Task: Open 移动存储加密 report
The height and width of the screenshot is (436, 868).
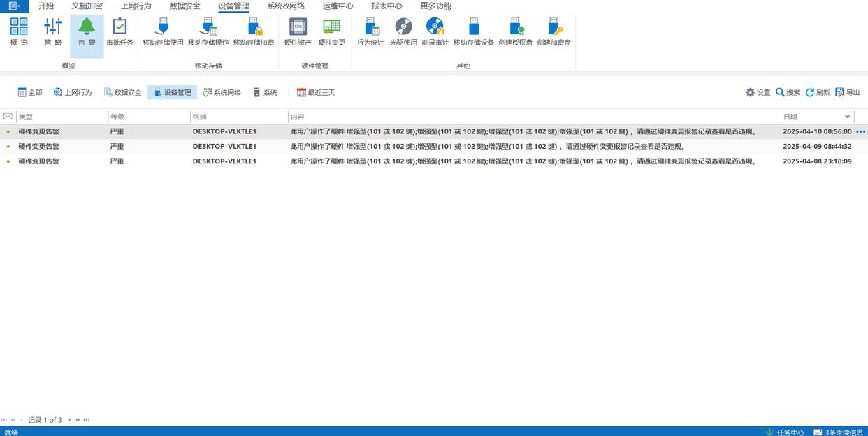Action: (x=253, y=33)
